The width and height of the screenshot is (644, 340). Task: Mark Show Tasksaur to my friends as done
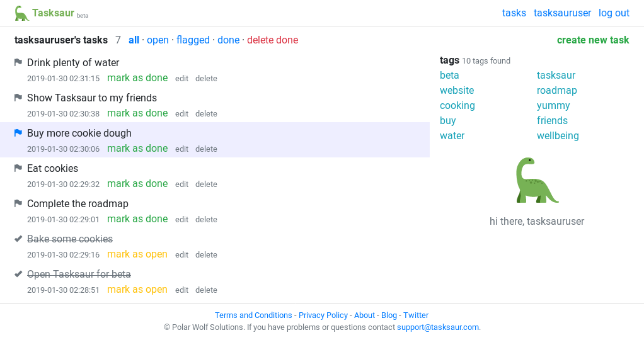pos(137,113)
